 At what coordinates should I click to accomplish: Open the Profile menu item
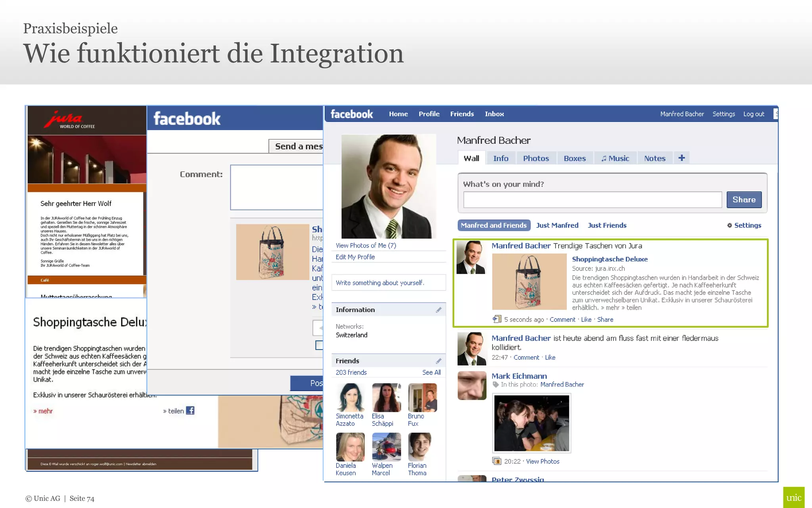coord(429,114)
